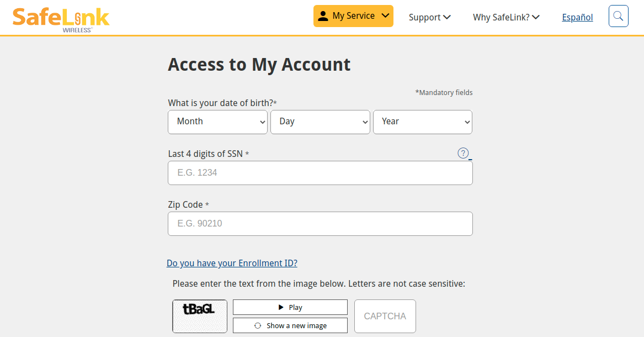Click inside the CAPTCHA text entry box
Image resolution: width=644 pixels, height=337 pixels.
[x=385, y=316]
